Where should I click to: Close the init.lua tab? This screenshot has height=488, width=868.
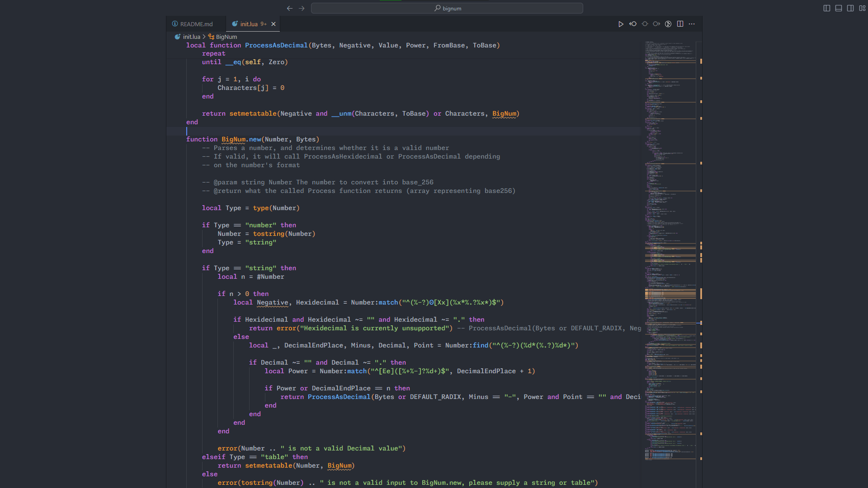[x=274, y=24]
